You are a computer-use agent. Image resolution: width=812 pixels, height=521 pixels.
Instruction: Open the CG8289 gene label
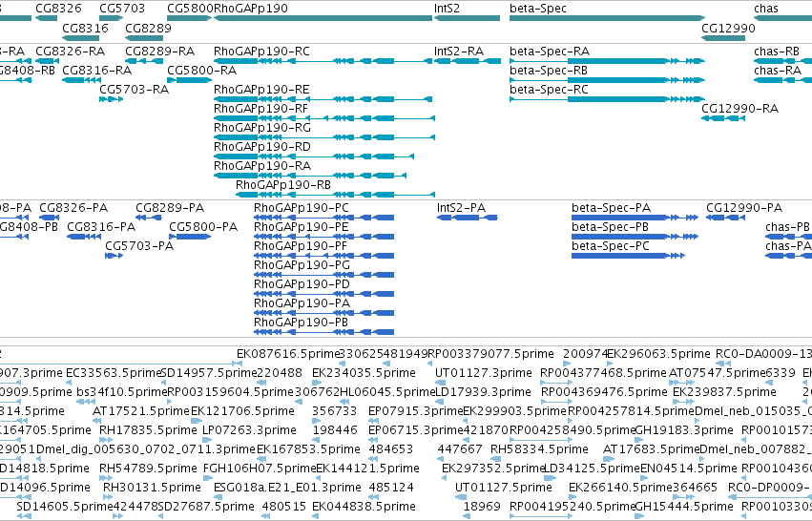tap(148, 28)
